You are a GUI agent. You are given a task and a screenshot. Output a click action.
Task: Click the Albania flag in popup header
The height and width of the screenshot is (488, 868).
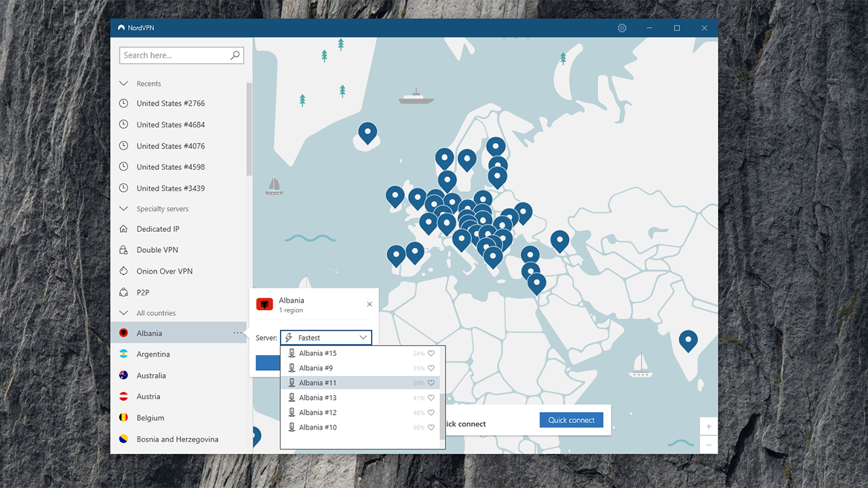(x=264, y=304)
